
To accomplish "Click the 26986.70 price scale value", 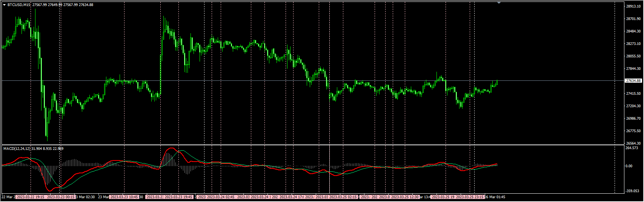I will pyautogui.click(x=633, y=119).
